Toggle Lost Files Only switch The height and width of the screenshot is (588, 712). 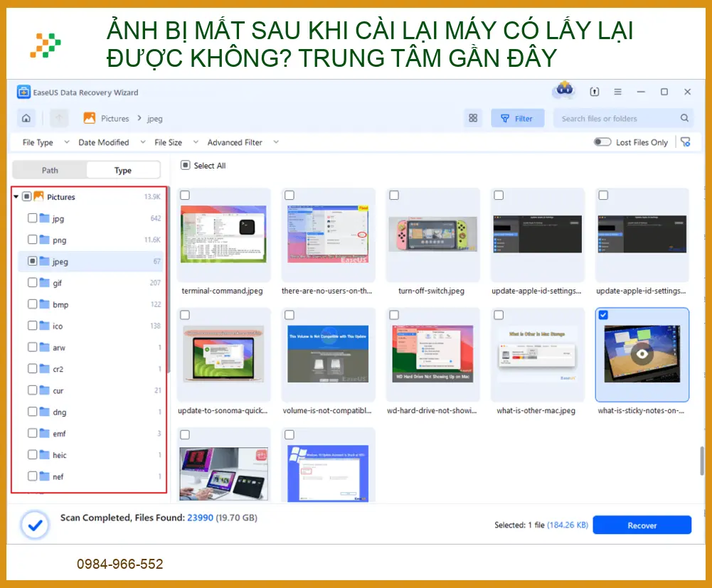[x=602, y=142]
